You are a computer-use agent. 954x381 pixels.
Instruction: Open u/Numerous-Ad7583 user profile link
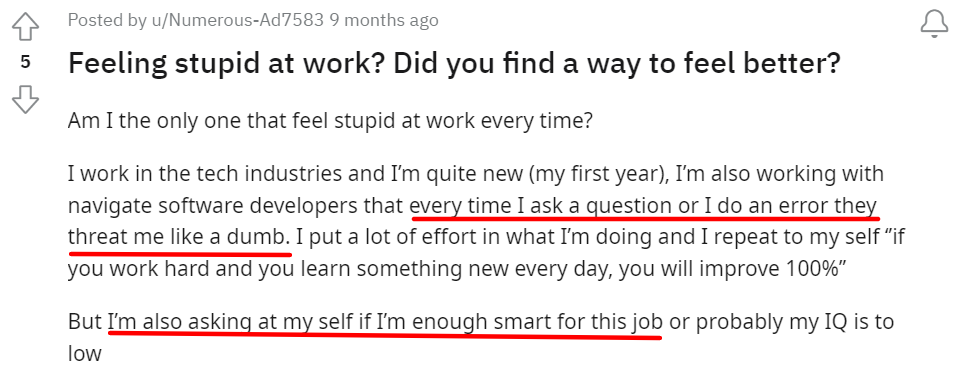(x=237, y=20)
